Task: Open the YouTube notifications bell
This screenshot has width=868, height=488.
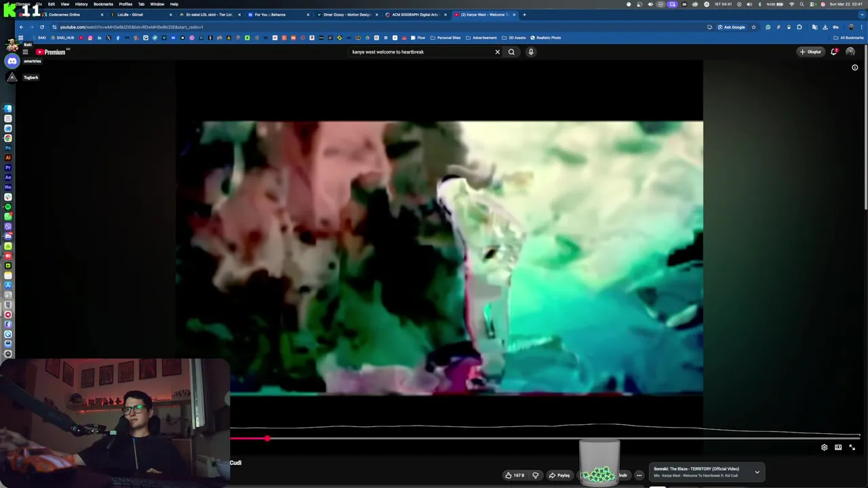Action: pos(834,52)
